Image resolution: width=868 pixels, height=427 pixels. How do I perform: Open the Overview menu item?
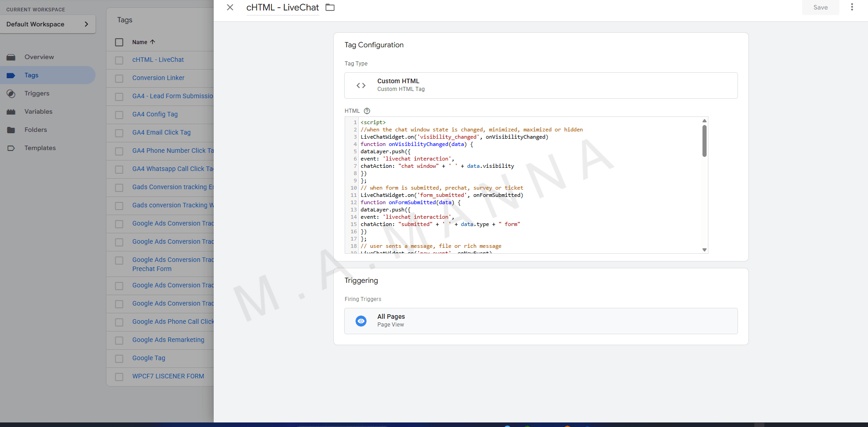(x=39, y=57)
